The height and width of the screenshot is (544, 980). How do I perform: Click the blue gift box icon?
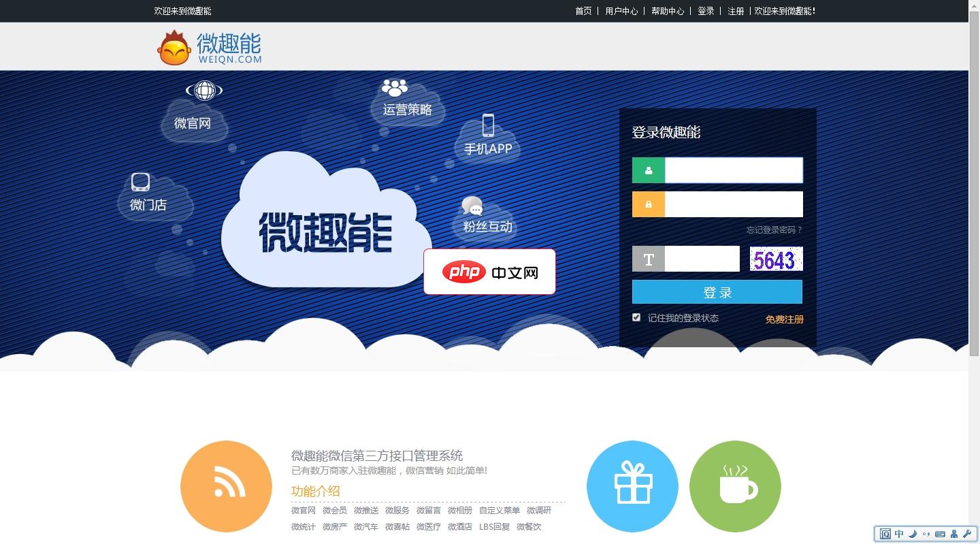pos(632,485)
